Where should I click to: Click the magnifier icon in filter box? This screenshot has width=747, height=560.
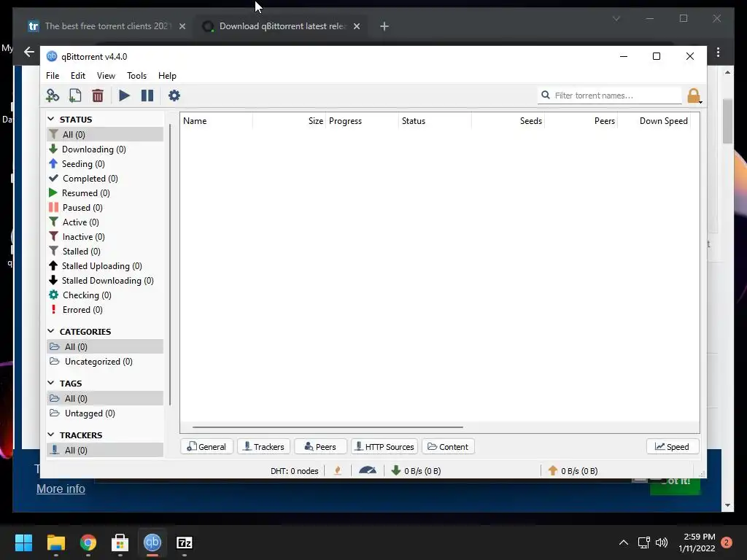pyautogui.click(x=546, y=96)
